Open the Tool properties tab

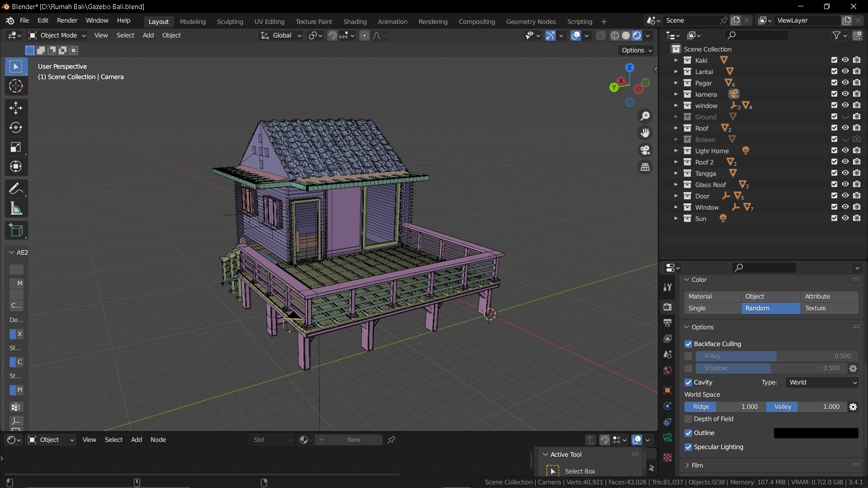(x=667, y=287)
